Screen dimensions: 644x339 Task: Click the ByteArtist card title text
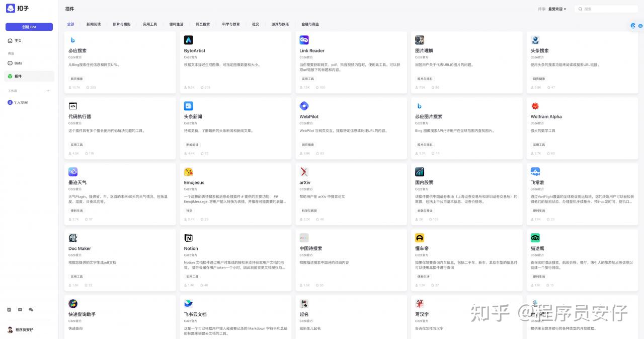195,51
